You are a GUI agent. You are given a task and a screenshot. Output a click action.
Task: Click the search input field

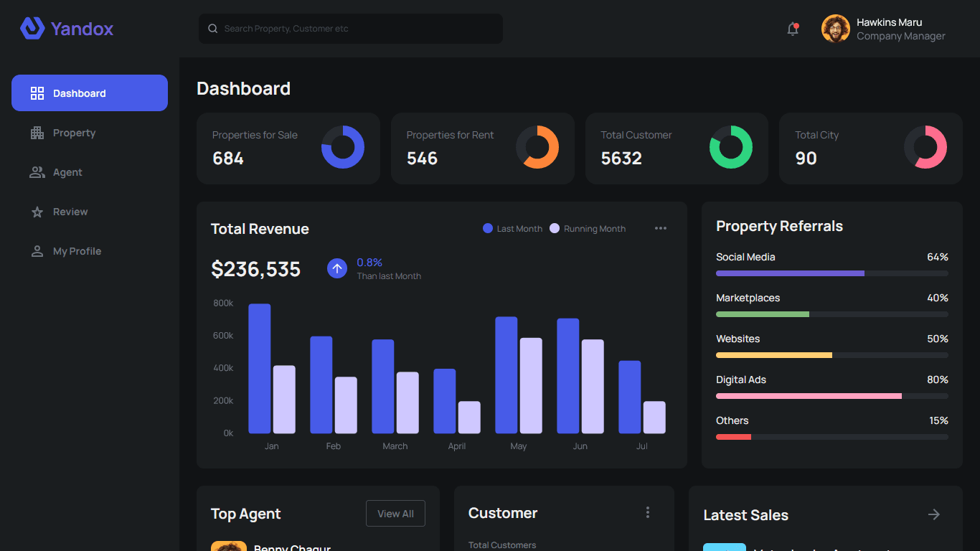click(350, 29)
